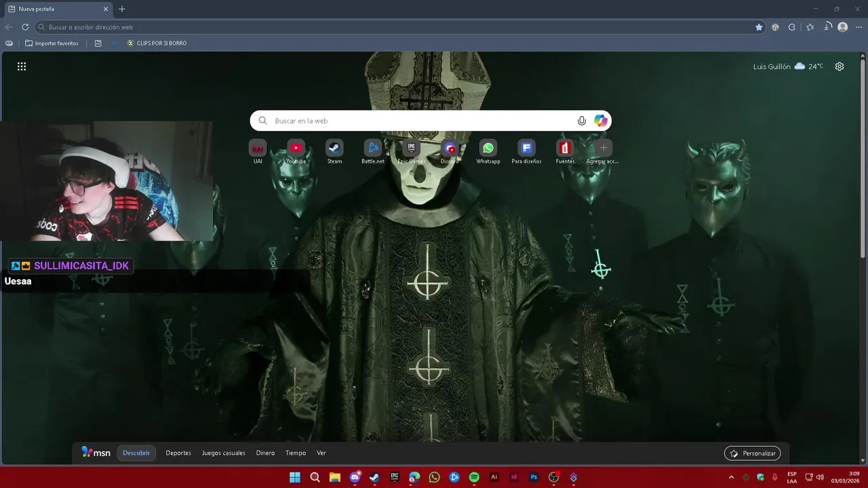Image resolution: width=868 pixels, height=488 pixels.
Task: Open the Para diseños quick link
Action: pos(526,151)
